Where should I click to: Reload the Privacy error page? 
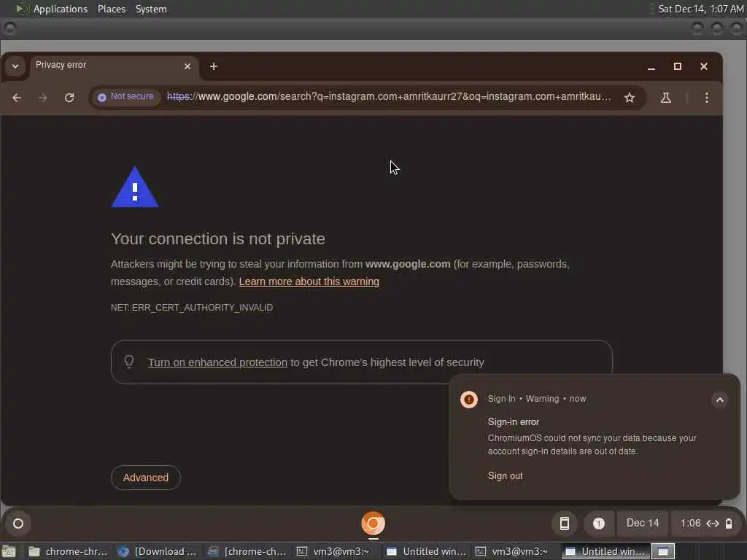click(69, 98)
